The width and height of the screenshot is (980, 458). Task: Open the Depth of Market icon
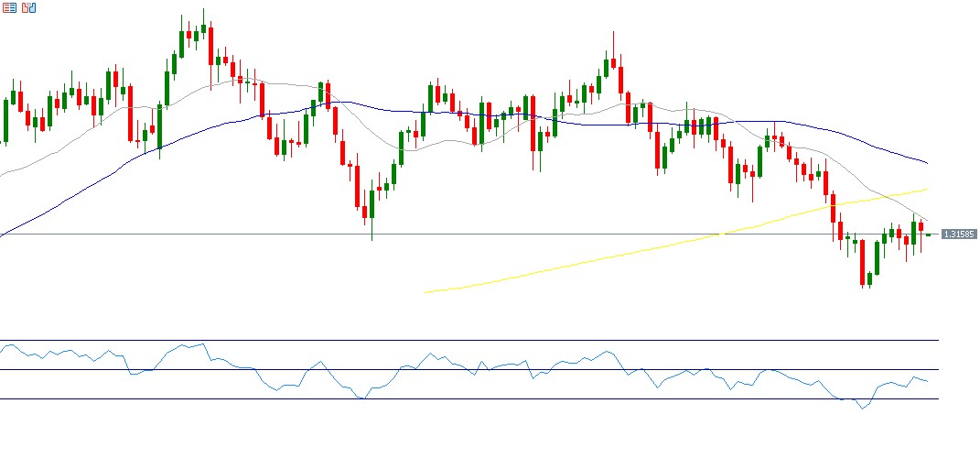click(8, 7)
